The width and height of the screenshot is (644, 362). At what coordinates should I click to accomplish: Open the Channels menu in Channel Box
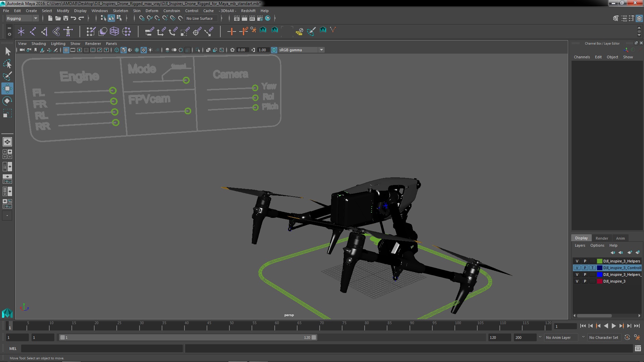(x=582, y=57)
